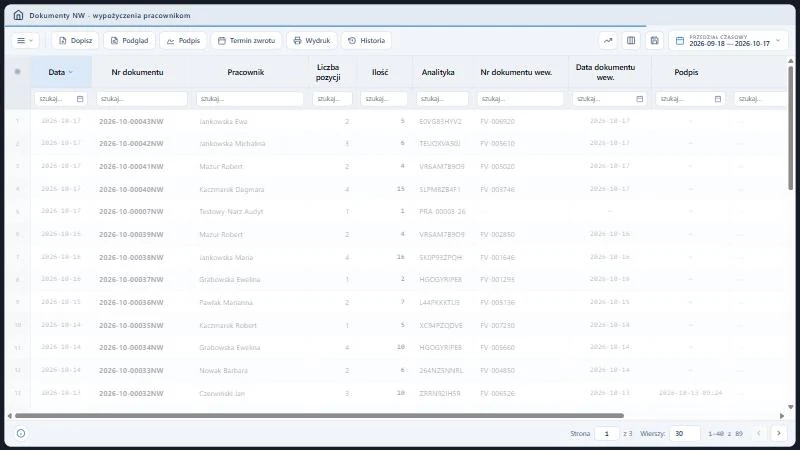Select document 2026-10-00007NW
800x450 pixels.
131,211
